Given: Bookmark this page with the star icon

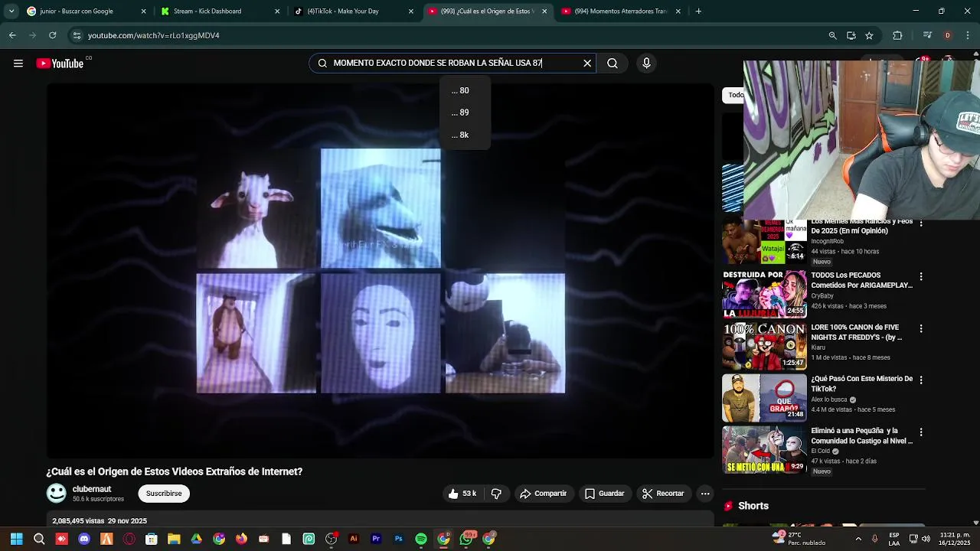Looking at the screenshot, I should pyautogui.click(x=869, y=35).
